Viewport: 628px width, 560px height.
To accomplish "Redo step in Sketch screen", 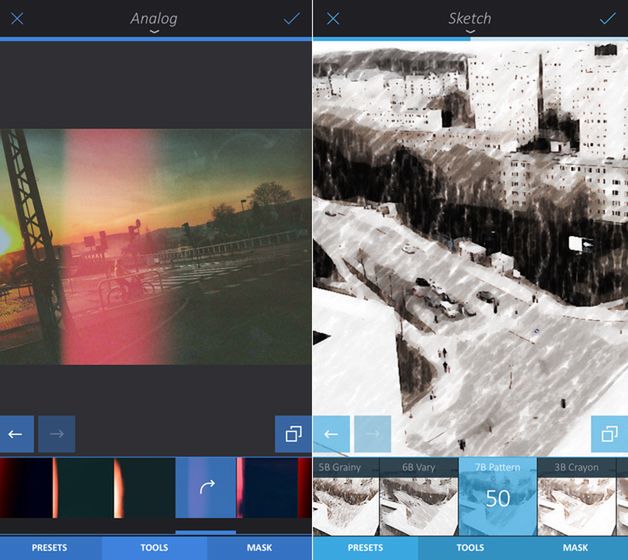I will coord(372,434).
